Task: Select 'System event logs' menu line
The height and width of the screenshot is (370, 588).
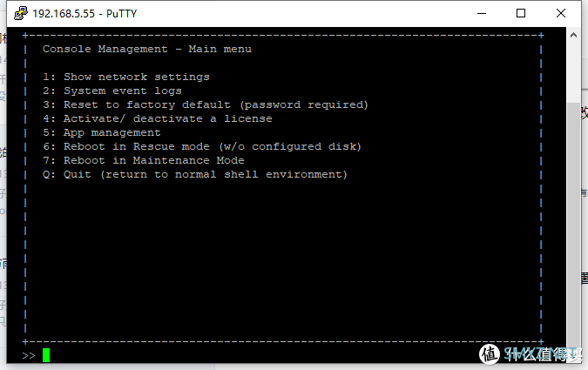Action: [x=112, y=91]
